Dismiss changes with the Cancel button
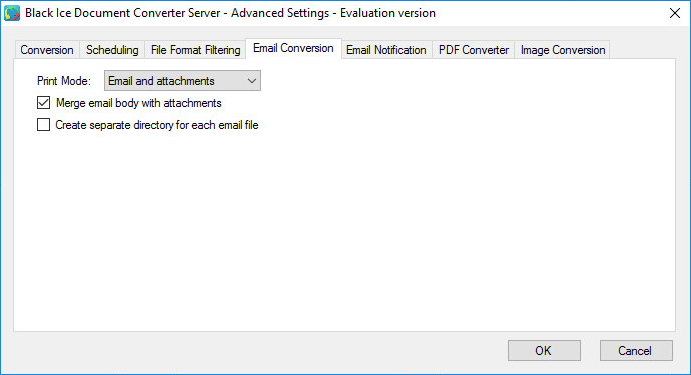691x375 pixels. [636, 350]
